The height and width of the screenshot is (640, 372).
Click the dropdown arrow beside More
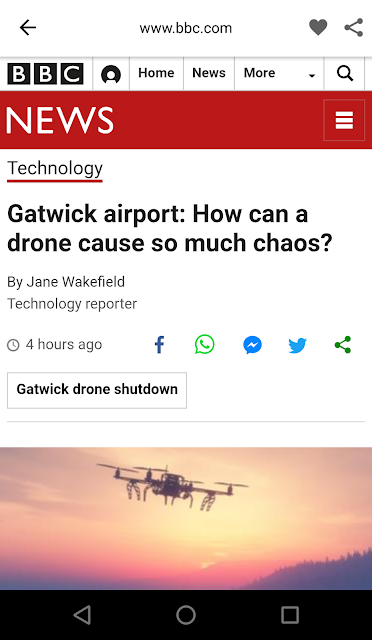click(312, 75)
